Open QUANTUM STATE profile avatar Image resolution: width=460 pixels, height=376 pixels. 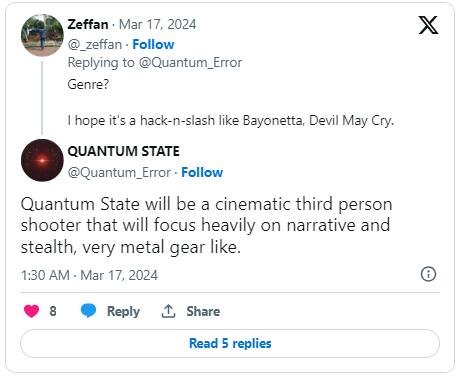tap(42, 160)
